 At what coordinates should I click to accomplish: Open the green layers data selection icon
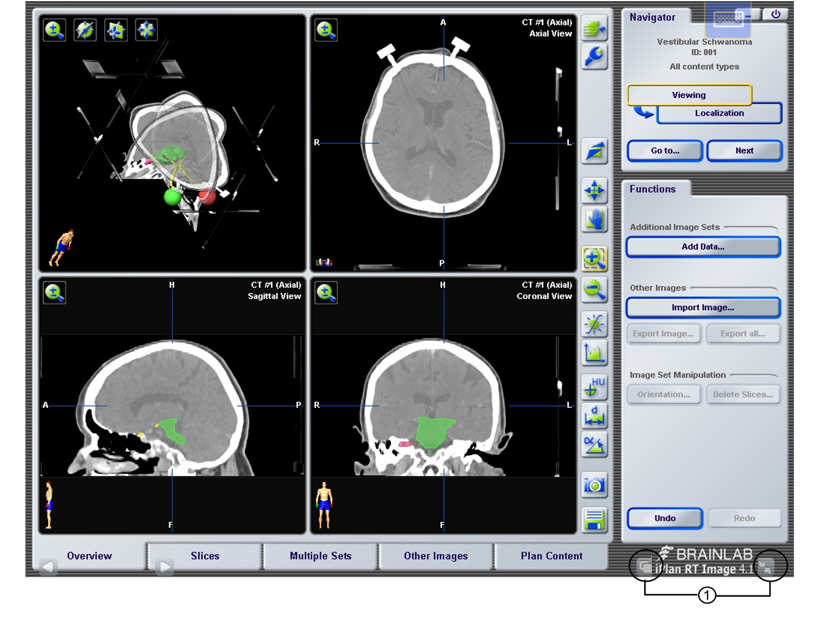tap(594, 28)
